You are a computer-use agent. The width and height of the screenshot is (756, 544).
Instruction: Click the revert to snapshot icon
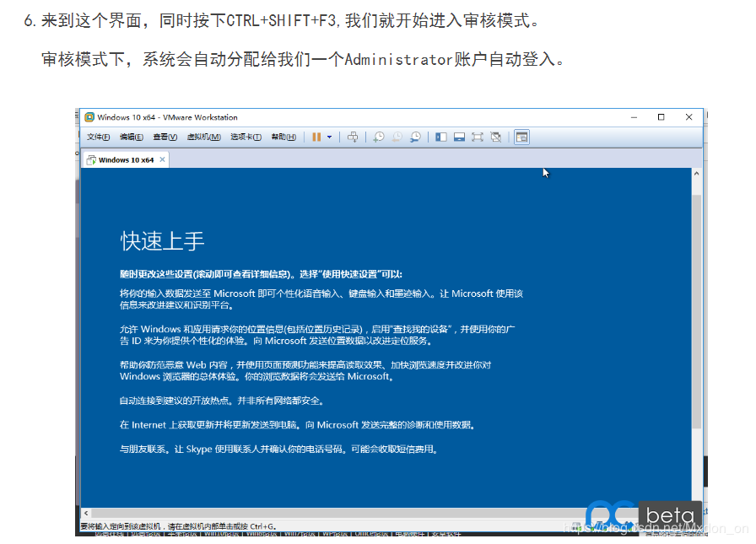(x=397, y=137)
